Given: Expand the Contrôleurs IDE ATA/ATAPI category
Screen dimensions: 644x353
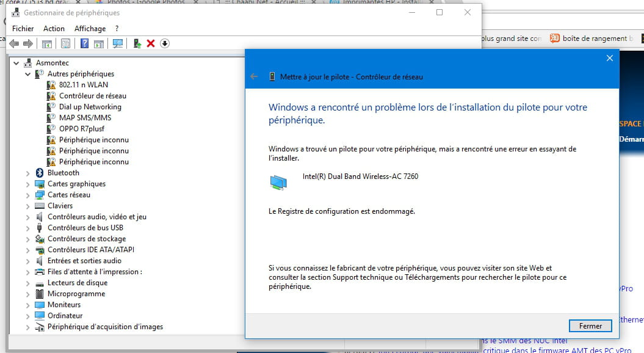Looking at the screenshot, I should click(x=27, y=250).
